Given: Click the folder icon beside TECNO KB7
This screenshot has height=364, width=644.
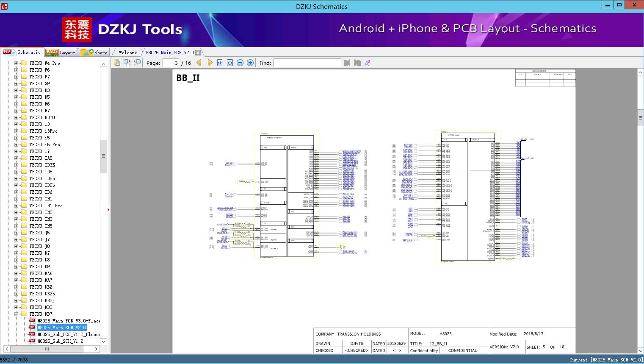Looking at the screenshot, I should (x=25, y=314).
